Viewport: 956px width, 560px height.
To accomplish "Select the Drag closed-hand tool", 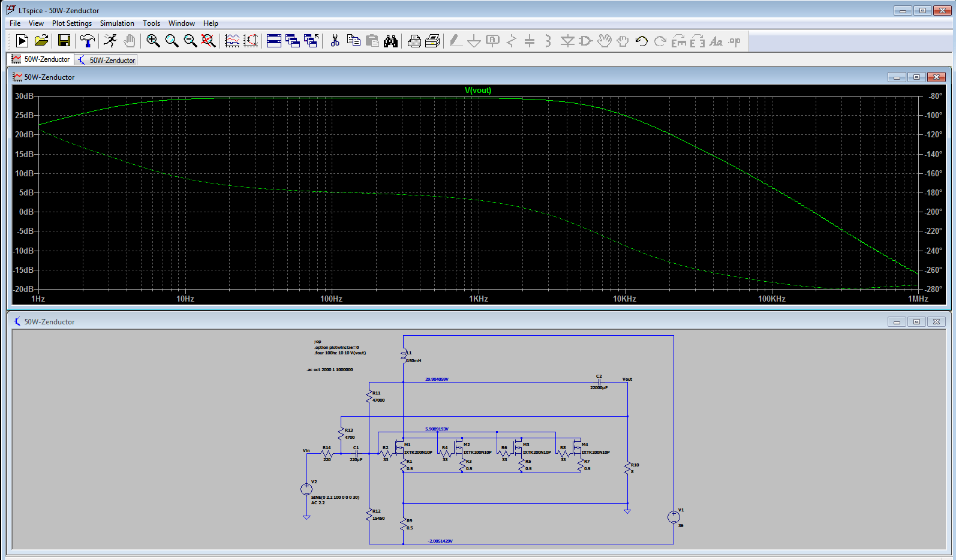I will (623, 41).
